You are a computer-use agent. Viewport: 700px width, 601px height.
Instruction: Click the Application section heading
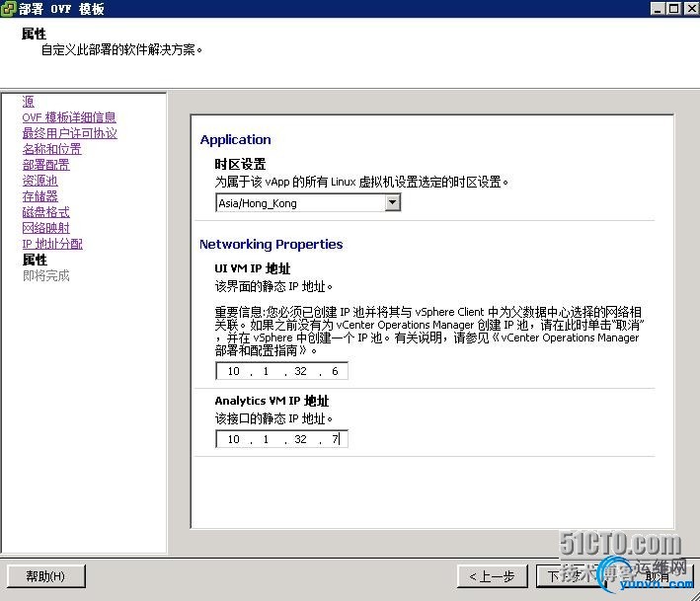235,140
